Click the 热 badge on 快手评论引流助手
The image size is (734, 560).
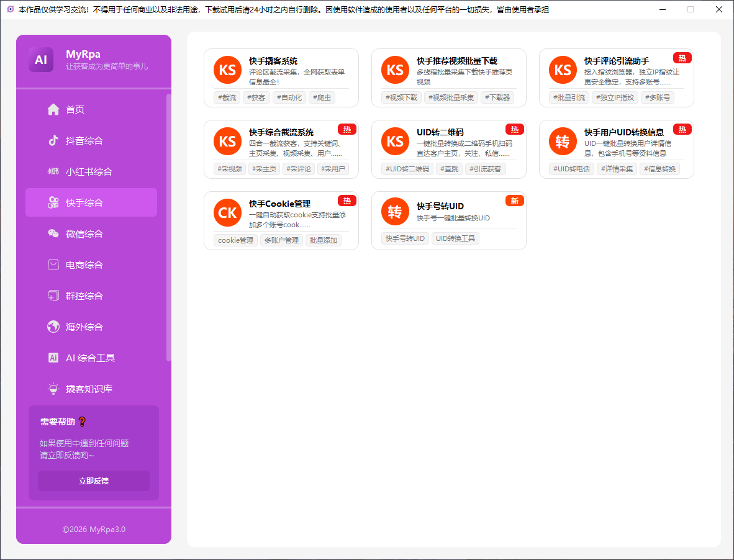tap(682, 58)
